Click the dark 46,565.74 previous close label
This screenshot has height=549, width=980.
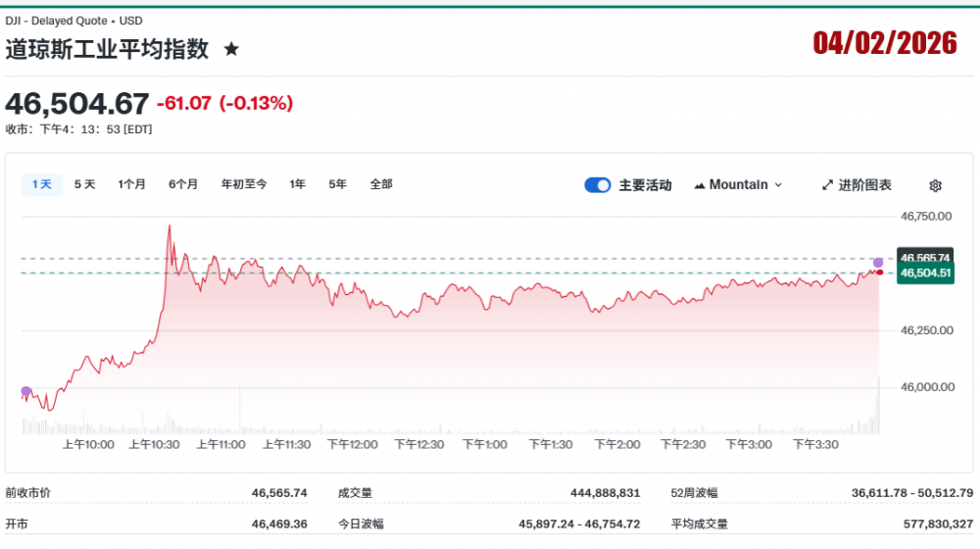pyautogui.click(x=925, y=256)
